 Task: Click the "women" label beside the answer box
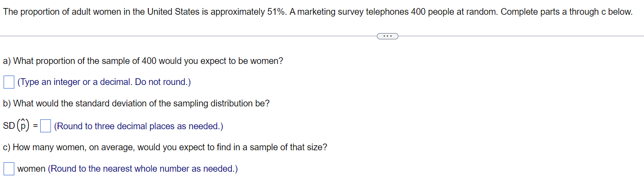(31, 169)
